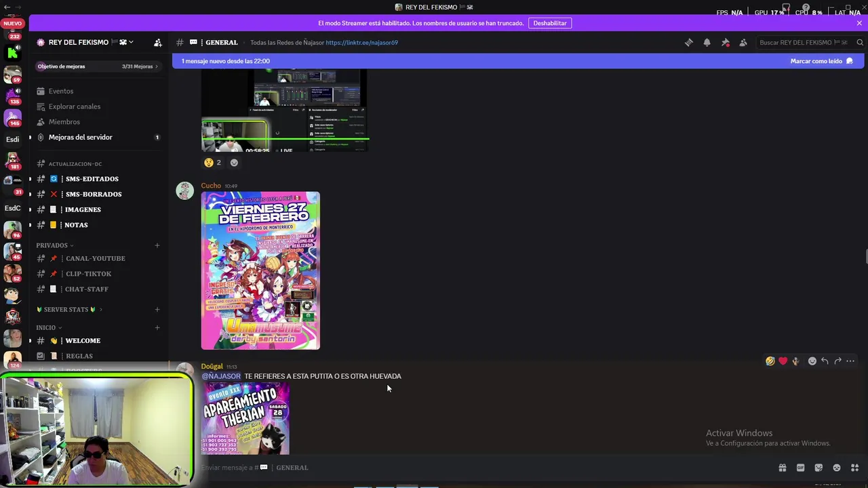Forward Doügal's message with forward arrow

(837, 361)
